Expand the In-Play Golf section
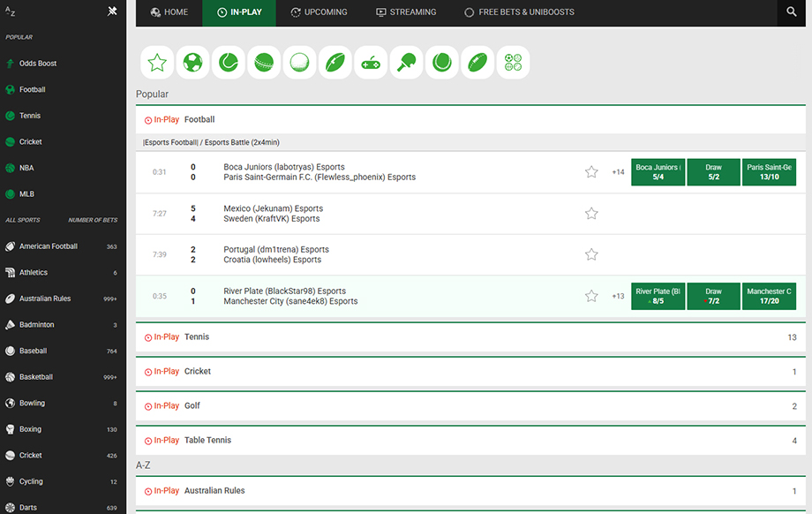This screenshot has width=812, height=514. pos(470,405)
